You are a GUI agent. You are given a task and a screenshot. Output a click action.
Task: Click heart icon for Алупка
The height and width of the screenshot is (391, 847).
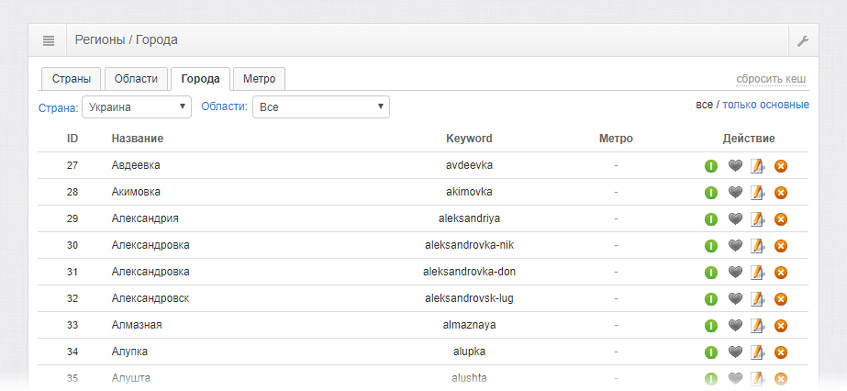coord(735,352)
